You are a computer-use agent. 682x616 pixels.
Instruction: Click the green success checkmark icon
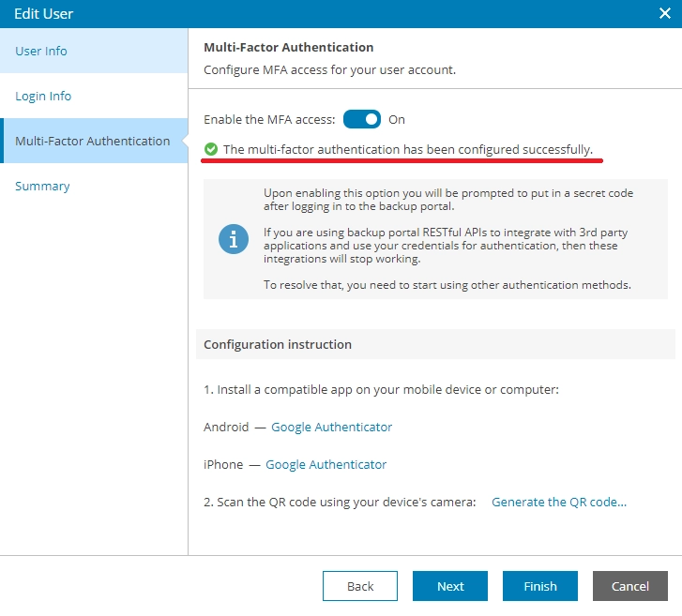pyautogui.click(x=211, y=149)
